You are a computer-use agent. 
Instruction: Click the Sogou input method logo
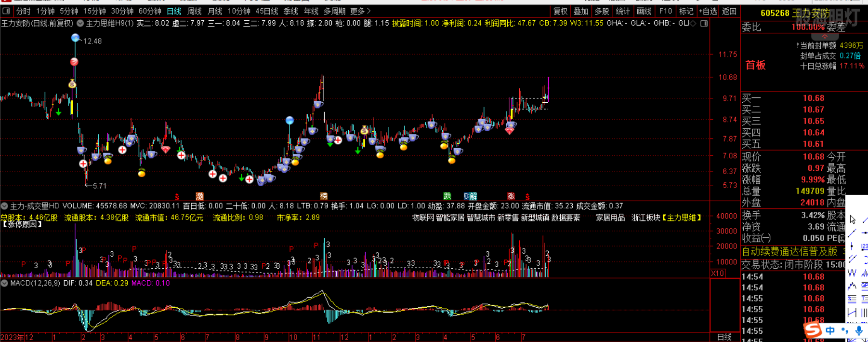click(x=813, y=330)
